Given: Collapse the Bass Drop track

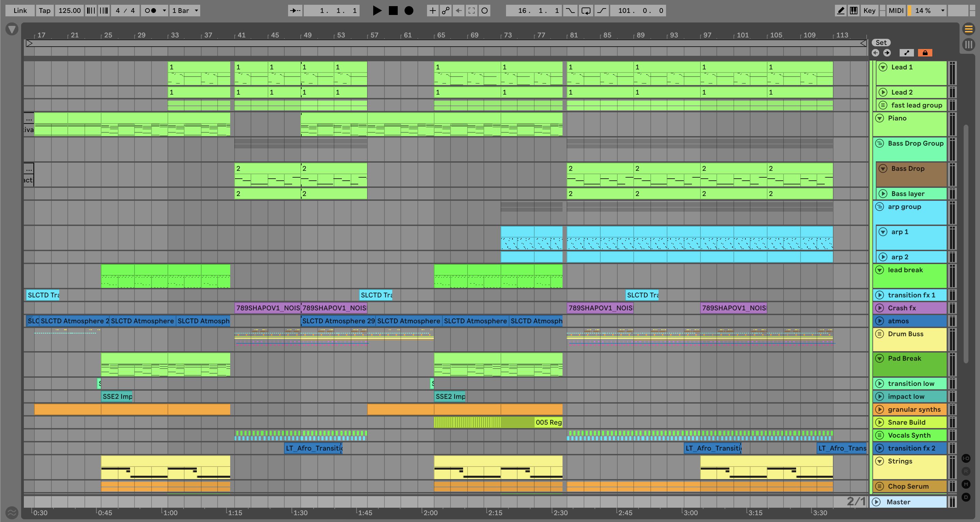Looking at the screenshot, I should pos(883,168).
